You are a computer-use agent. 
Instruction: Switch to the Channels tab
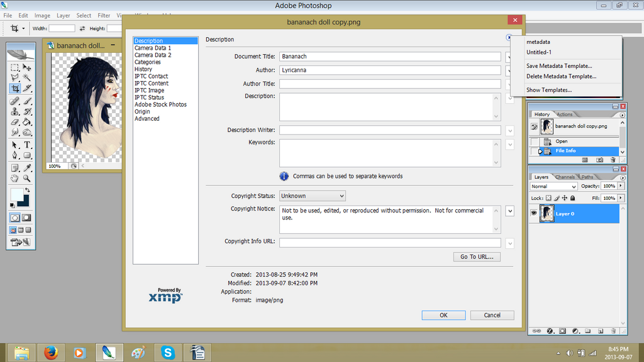tap(565, 177)
